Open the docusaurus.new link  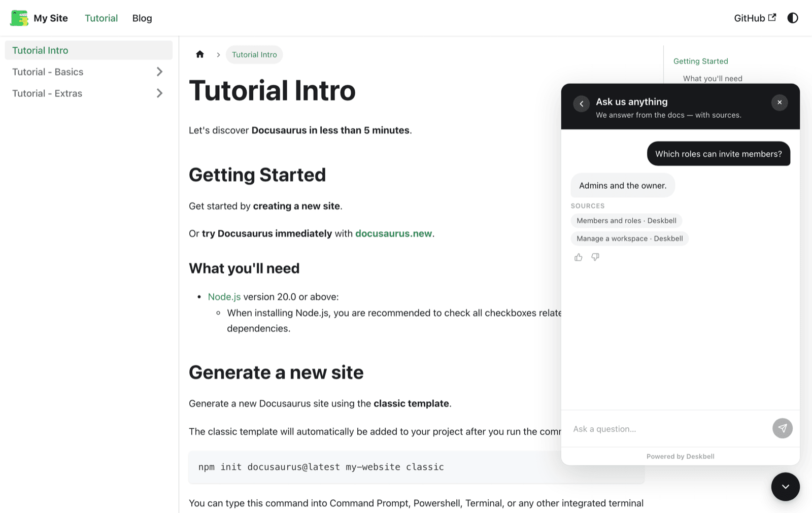point(393,233)
